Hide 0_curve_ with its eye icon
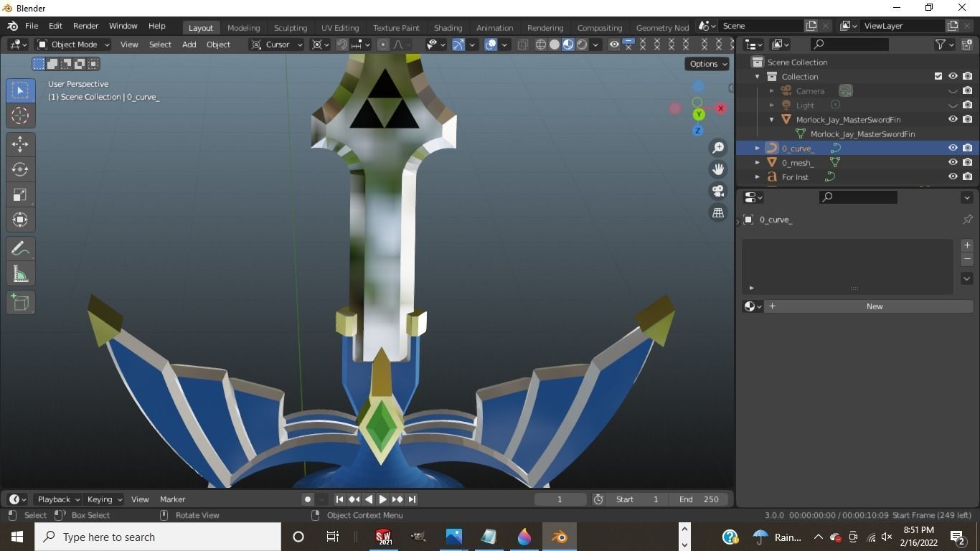This screenshot has width=980, height=551. tap(953, 148)
